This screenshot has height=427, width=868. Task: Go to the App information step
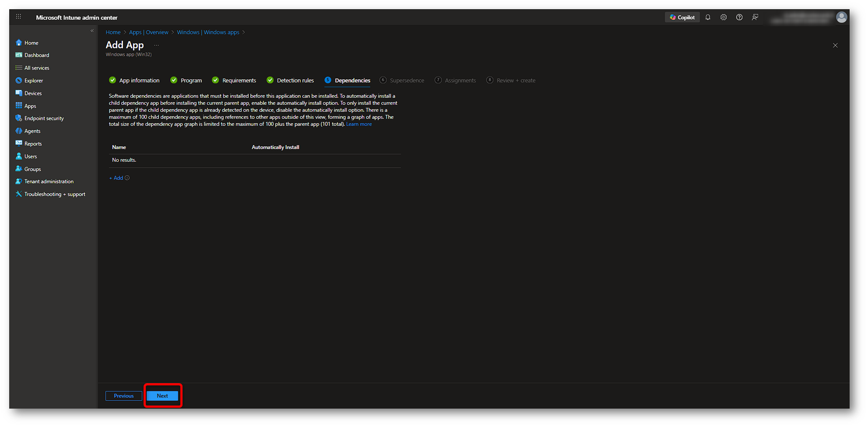coord(134,80)
